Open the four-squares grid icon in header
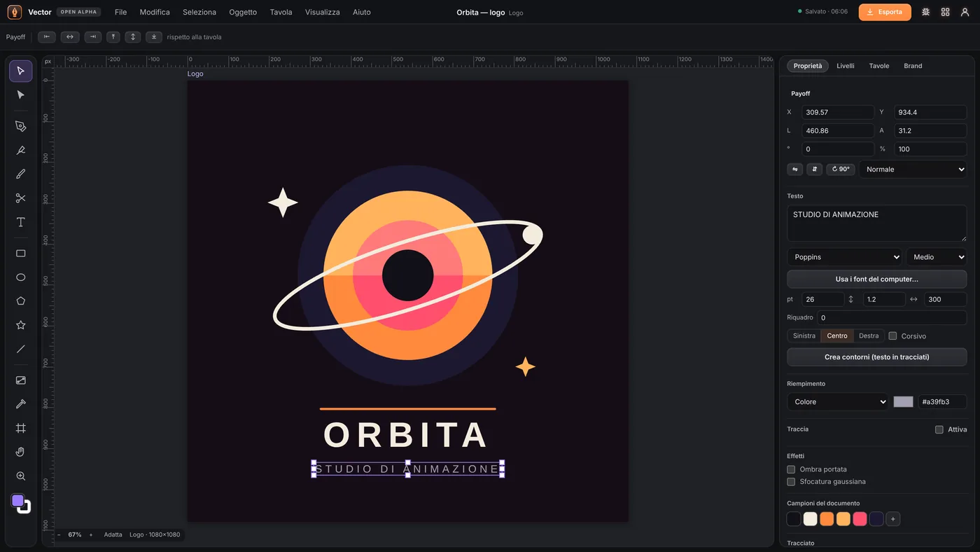 point(946,12)
